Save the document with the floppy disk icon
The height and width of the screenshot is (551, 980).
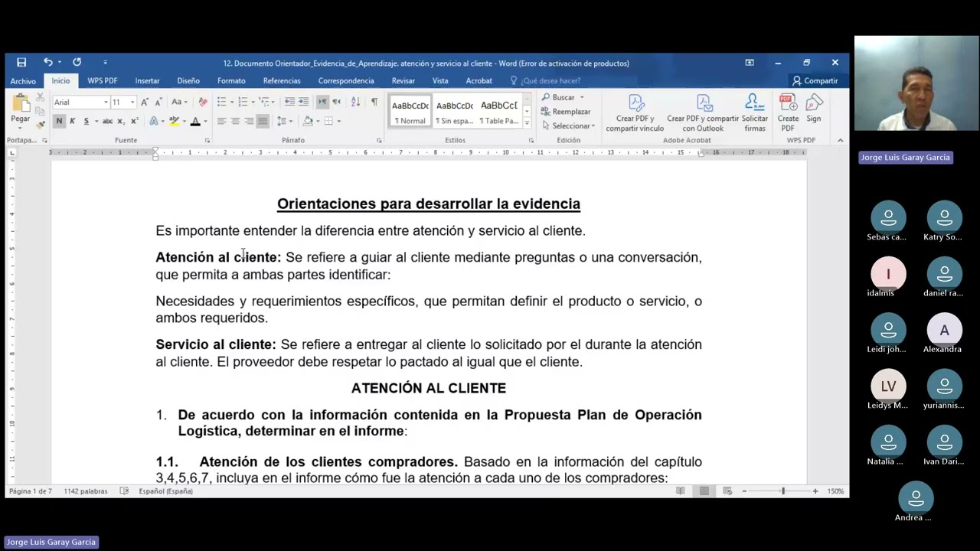pos(21,63)
